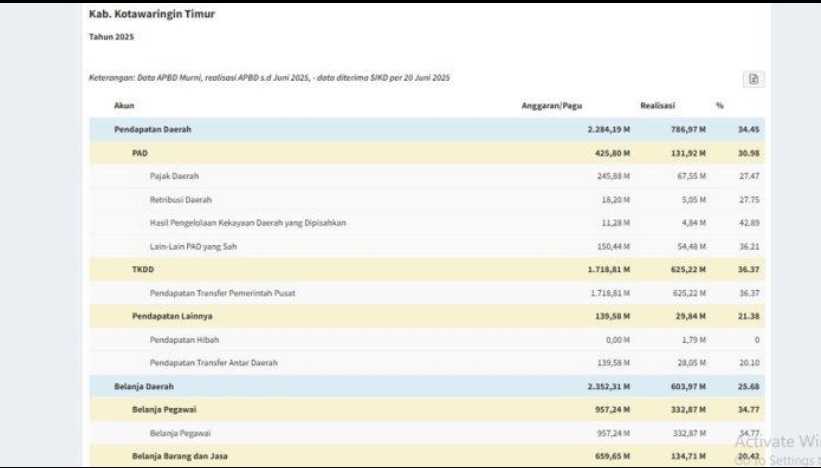Open the Retribusi Daerah row
This screenshot has height=468, width=821.
427,199
